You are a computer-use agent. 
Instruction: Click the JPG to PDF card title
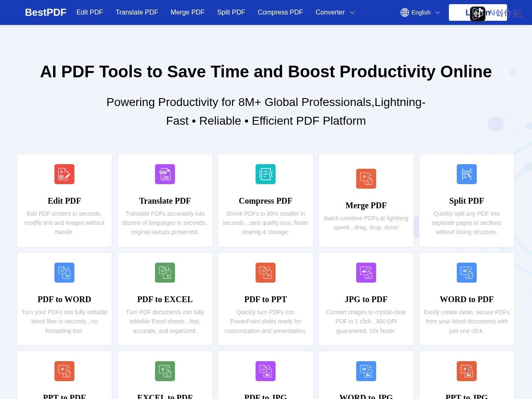[366, 299]
